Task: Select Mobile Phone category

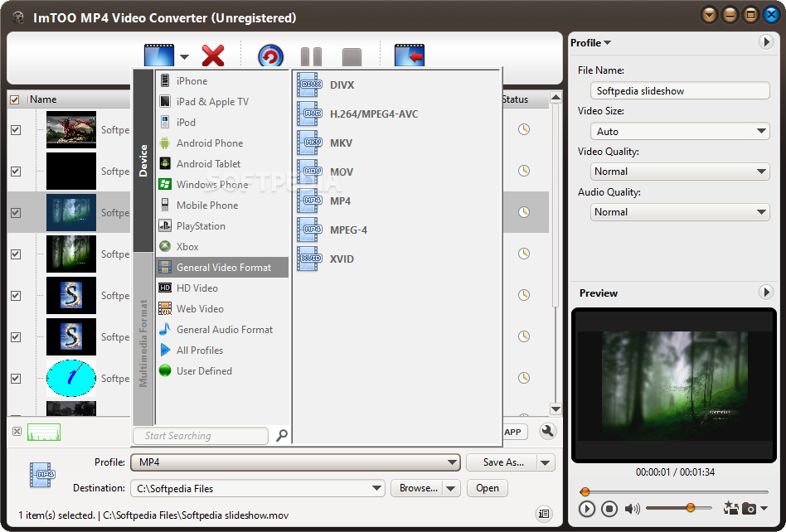Action: [222, 206]
